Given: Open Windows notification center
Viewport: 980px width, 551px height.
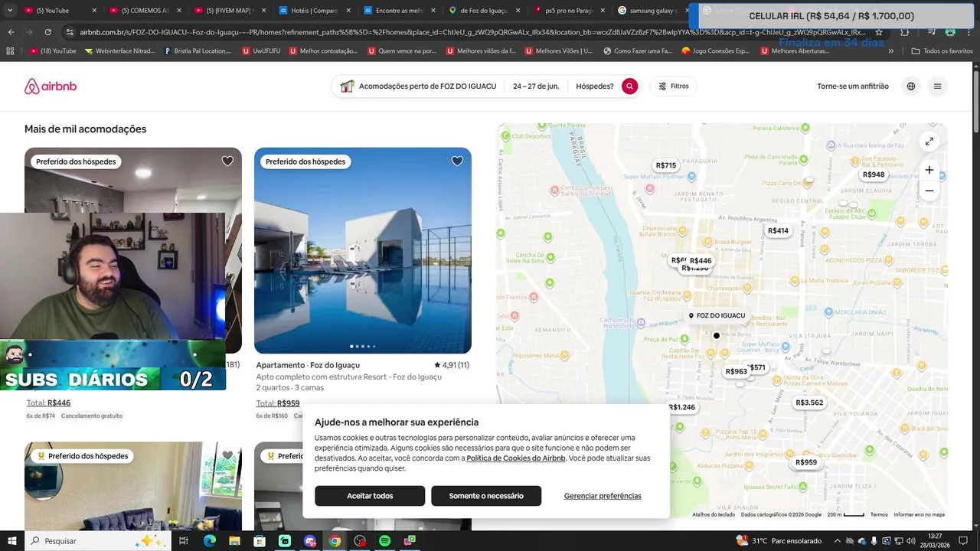Looking at the screenshot, I should [x=962, y=541].
